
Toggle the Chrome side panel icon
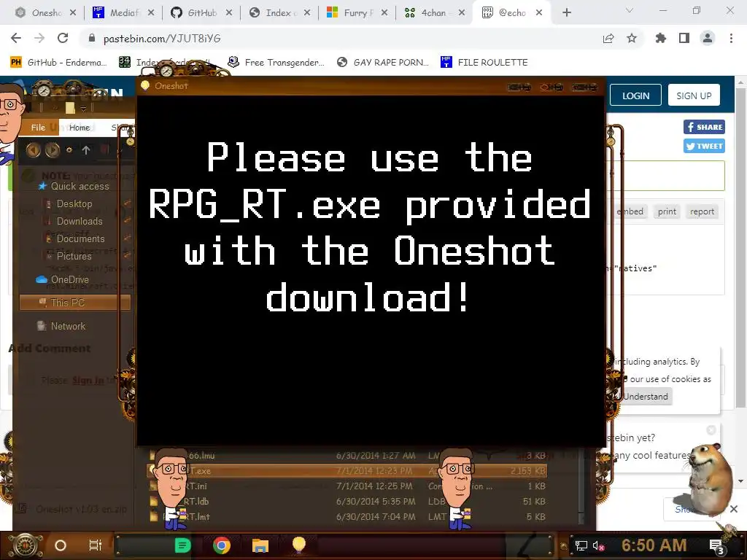click(x=684, y=38)
